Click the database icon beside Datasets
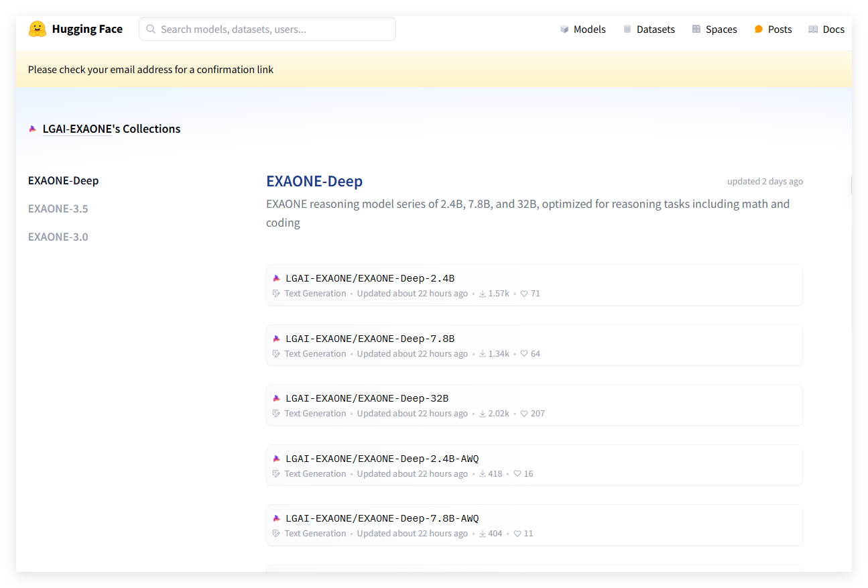 click(627, 30)
